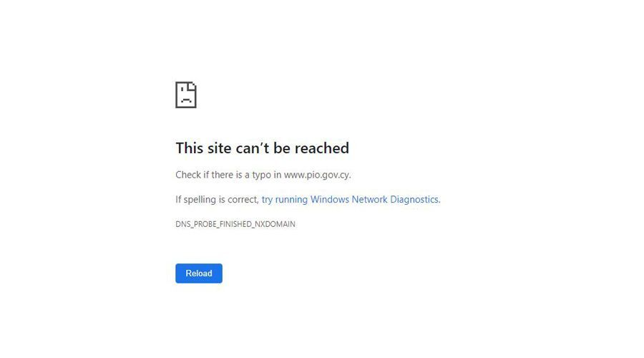This screenshot has width=644, height=358.
Task: Click the word 'Windows' in the blue link
Action: click(x=329, y=199)
